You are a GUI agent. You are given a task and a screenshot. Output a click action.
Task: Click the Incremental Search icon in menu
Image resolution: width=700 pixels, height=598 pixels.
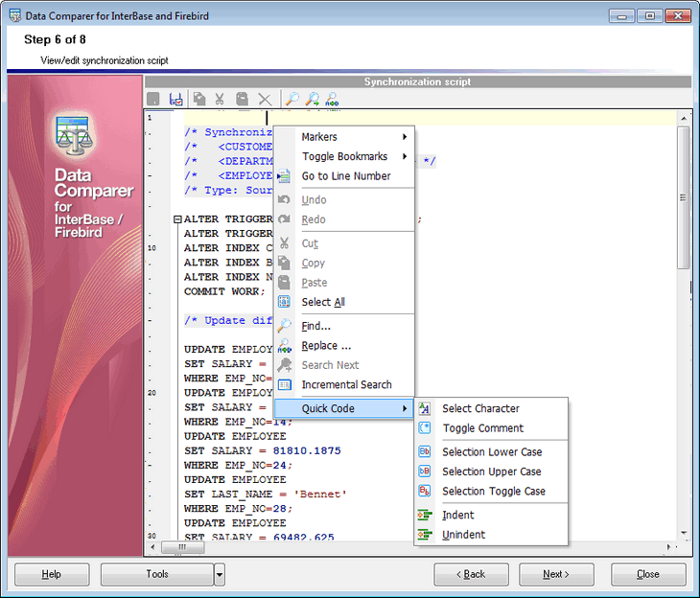pyautogui.click(x=285, y=384)
